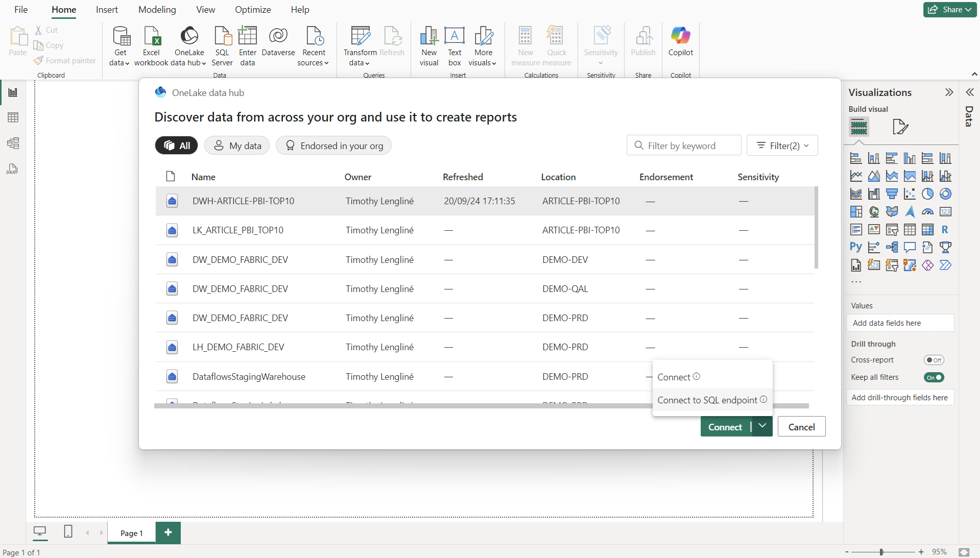This screenshot has height=558, width=980.
Task: Choose the Line chart visual
Action: click(856, 176)
